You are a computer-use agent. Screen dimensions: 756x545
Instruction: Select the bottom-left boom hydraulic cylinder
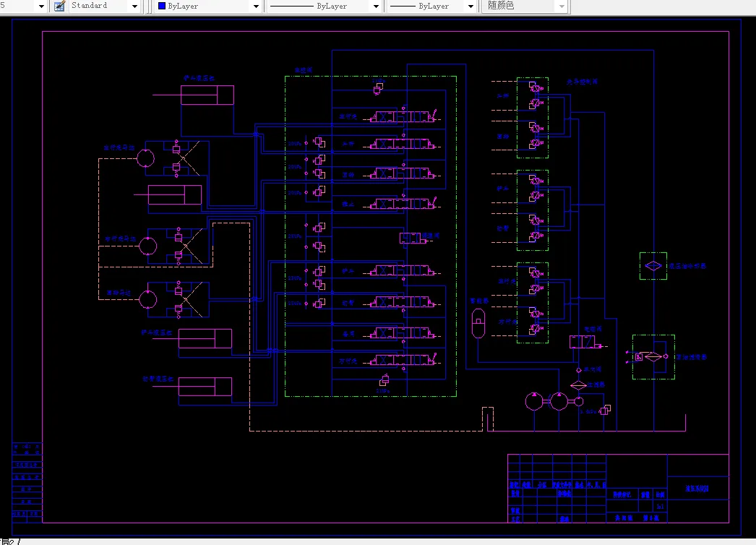click(205, 387)
